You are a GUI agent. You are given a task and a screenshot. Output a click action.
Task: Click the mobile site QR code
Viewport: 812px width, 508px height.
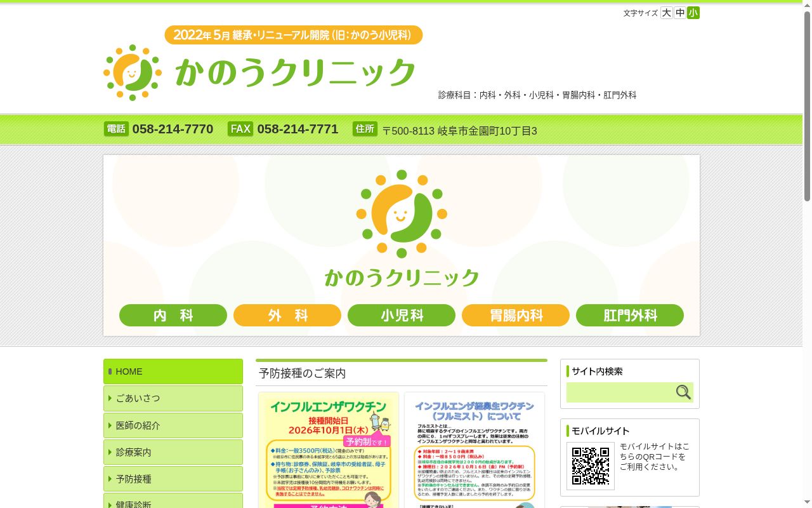[x=591, y=466]
